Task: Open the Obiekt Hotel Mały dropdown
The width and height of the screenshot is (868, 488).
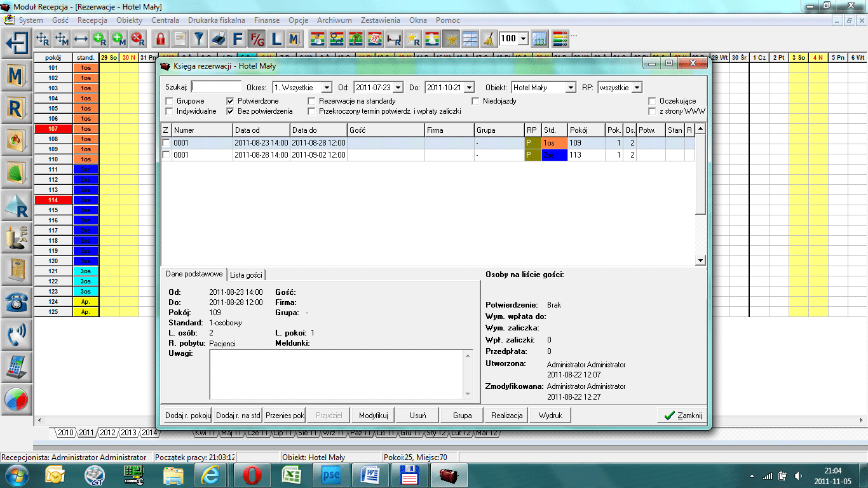Action: (x=570, y=88)
